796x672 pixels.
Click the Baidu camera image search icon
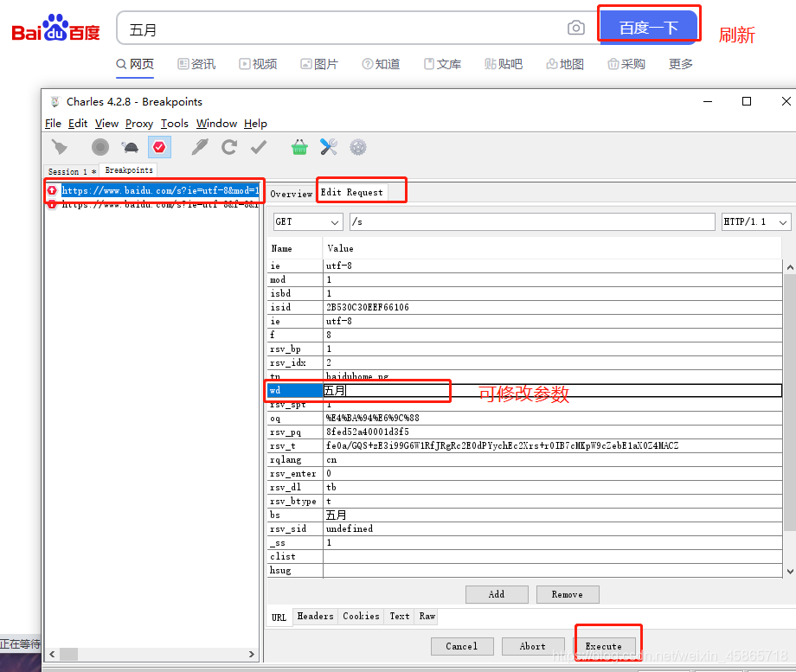575,28
